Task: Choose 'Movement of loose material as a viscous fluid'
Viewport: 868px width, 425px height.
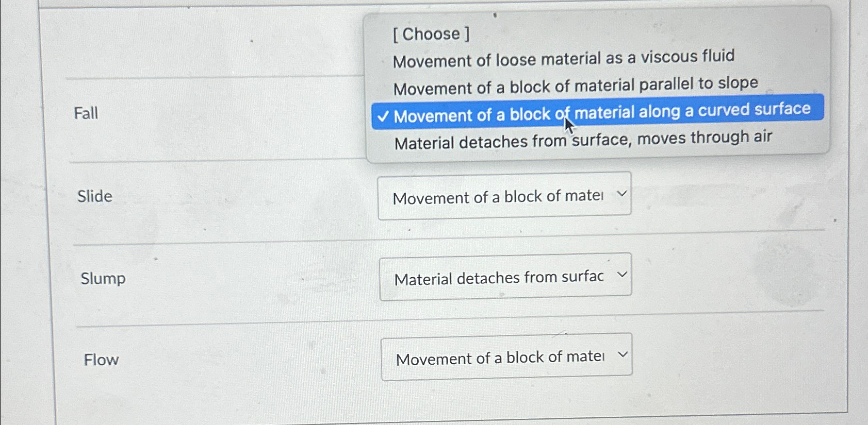Action: pyautogui.click(x=565, y=58)
